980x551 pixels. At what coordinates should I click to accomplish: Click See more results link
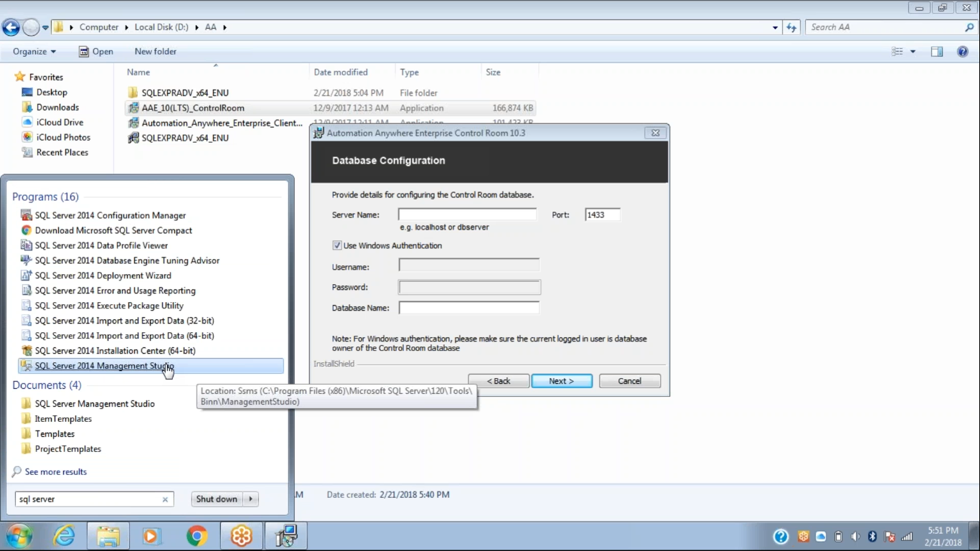point(56,472)
